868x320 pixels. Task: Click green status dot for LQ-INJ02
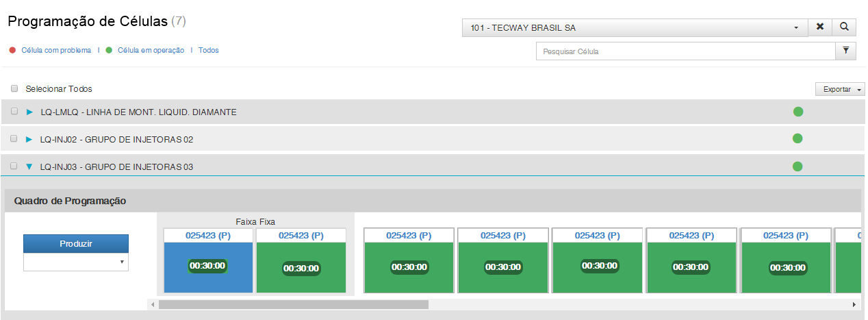pyautogui.click(x=797, y=139)
